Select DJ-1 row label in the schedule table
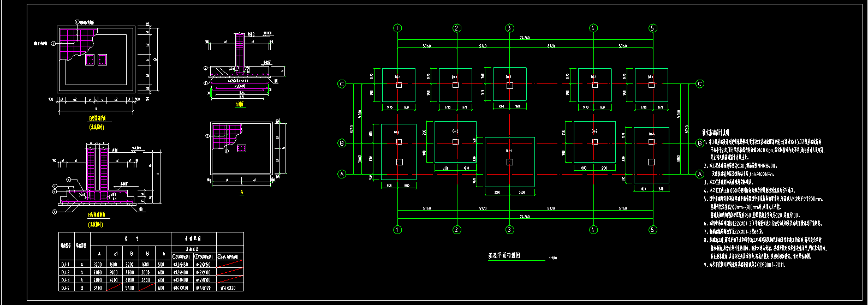The height and width of the screenshot is (305, 868). point(66,265)
